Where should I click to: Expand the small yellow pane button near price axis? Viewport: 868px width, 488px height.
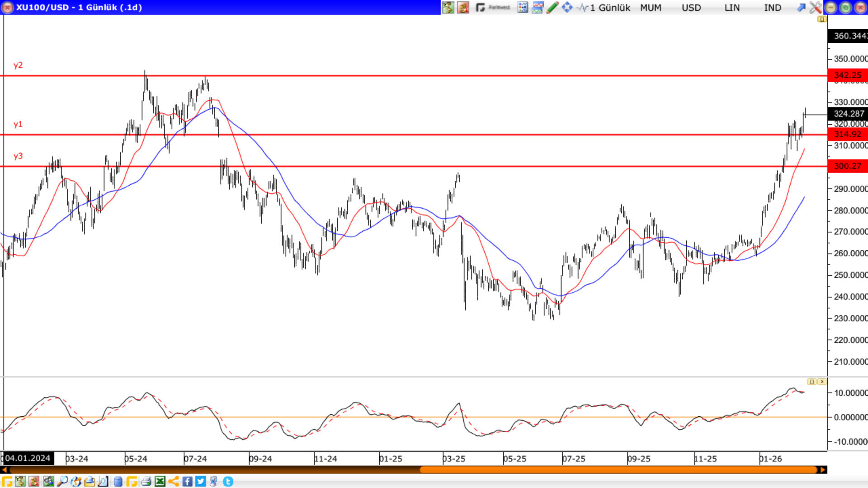pyautogui.click(x=822, y=19)
